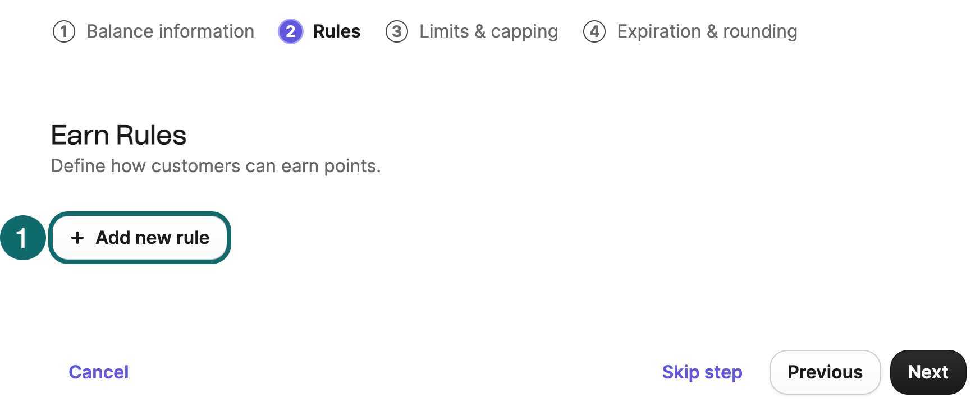This screenshot has width=980, height=416.
Task: Click the Previous button
Action: click(x=825, y=372)
